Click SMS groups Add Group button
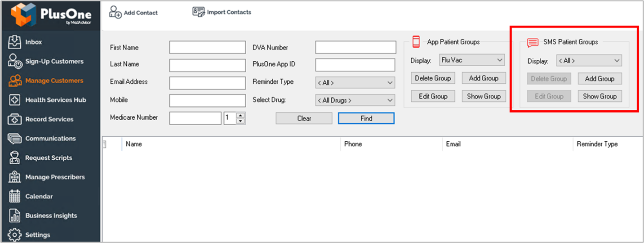644x243 pixels. coord(600,78)
